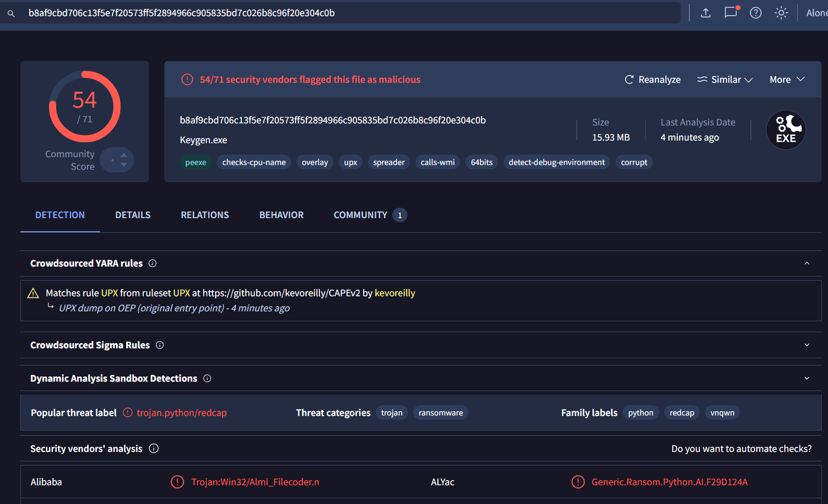Vote up on the community score
The image size is (828, 504).
(123, 155)
